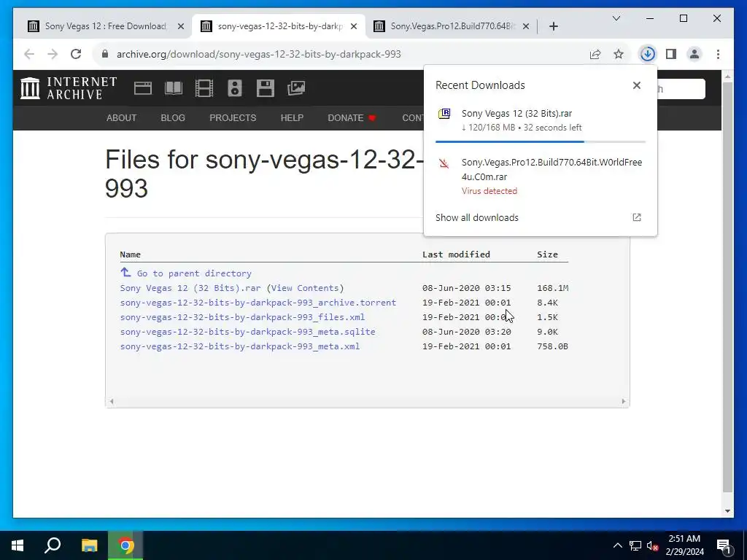747x560 pixels.
Task: Open the _meta.xml file link
Action: (239, 346)
